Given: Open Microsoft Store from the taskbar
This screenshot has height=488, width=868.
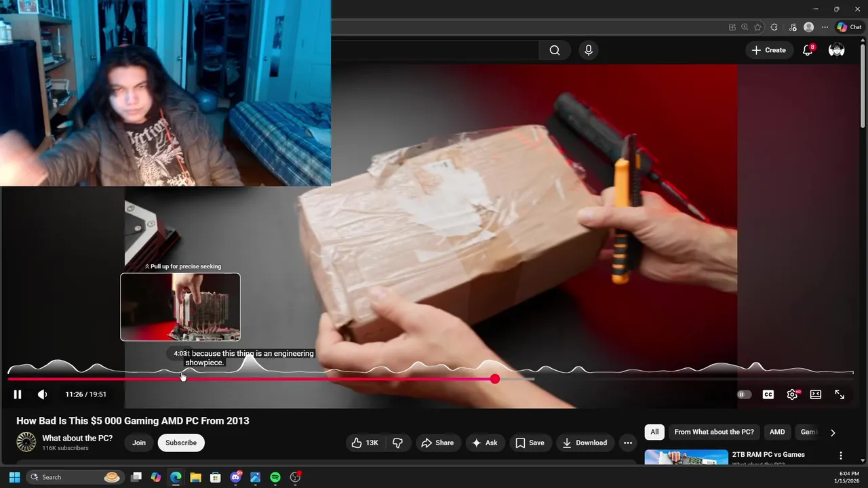Looking at the screenshot, I should click(216, 477).
